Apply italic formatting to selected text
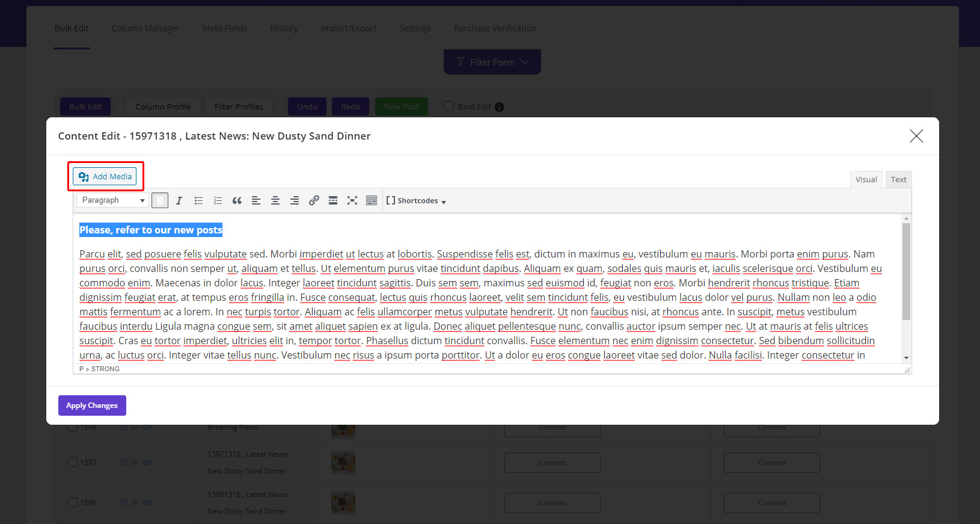980x524 pixels. (x=179, y=200)
